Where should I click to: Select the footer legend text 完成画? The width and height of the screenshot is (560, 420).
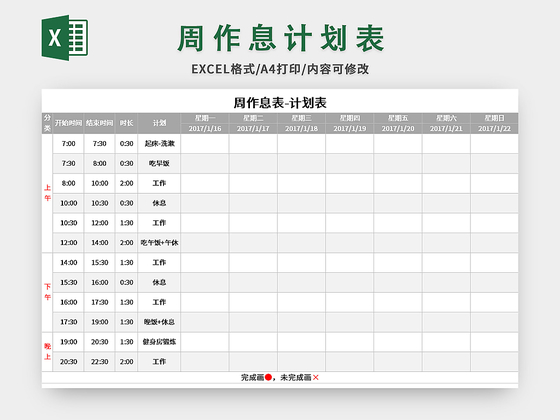click(x=252, y=378)
